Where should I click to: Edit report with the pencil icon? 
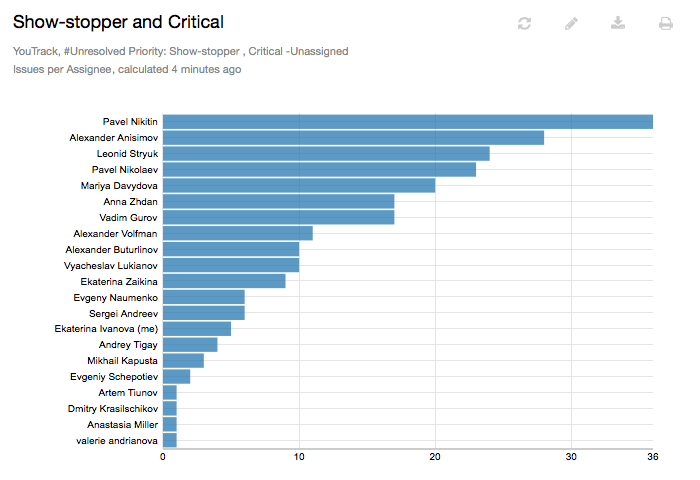tap(571, 23)
